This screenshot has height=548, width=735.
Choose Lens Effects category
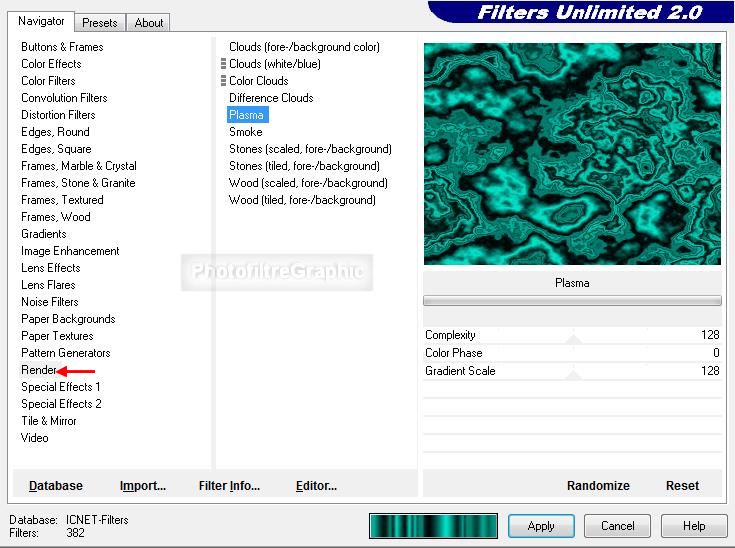click(51, 268)
